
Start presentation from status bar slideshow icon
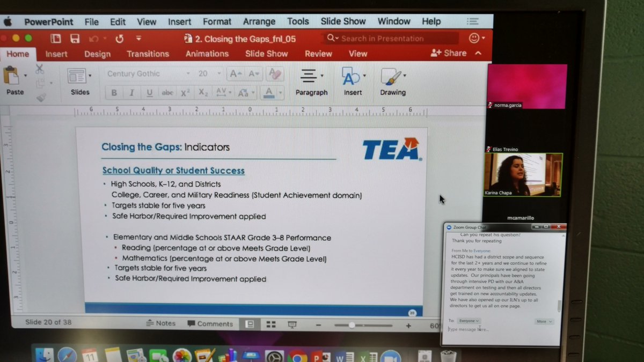[x=292, y=324]
